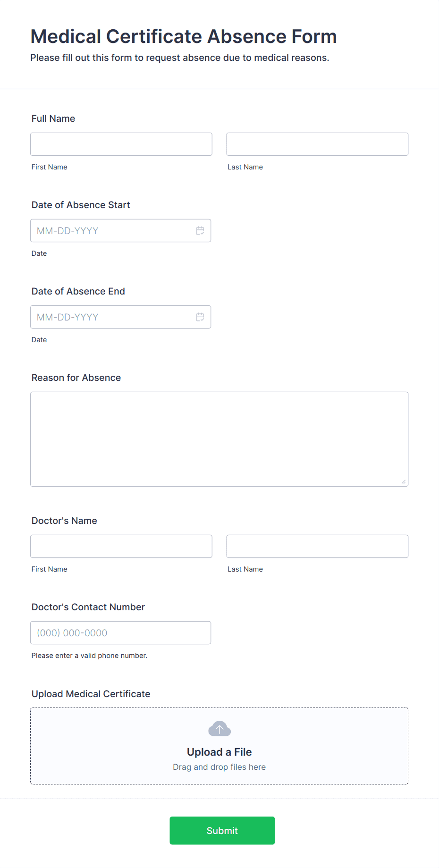
Task: Select the doctor's Last Name field
Action: tap(317, 546)
